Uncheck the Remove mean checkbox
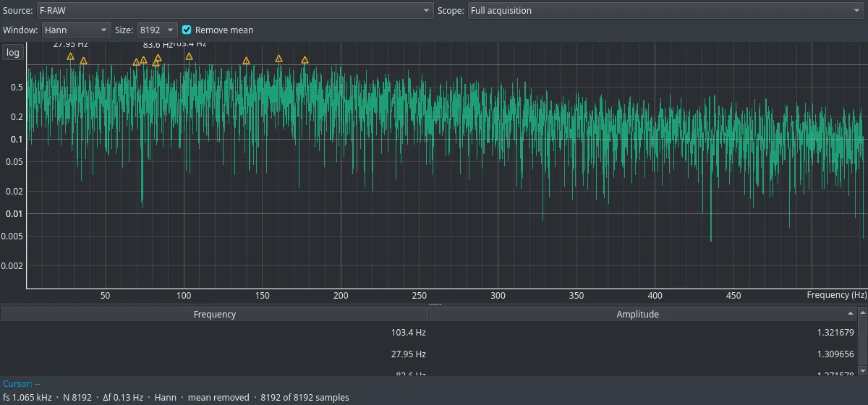Image resolution: width=868 pixels, height=405 pixels. [187, 30]
